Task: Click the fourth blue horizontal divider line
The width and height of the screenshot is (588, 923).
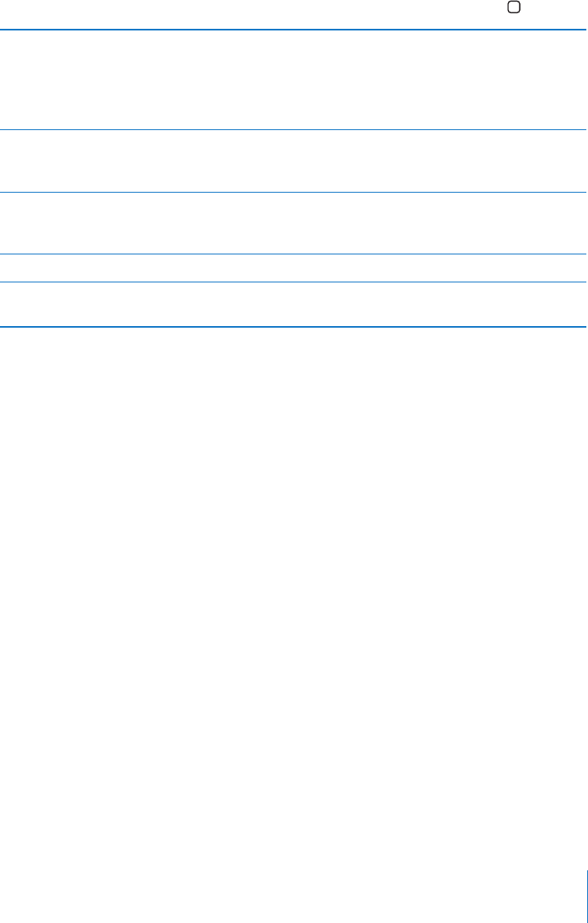Action: coord(294,254)
